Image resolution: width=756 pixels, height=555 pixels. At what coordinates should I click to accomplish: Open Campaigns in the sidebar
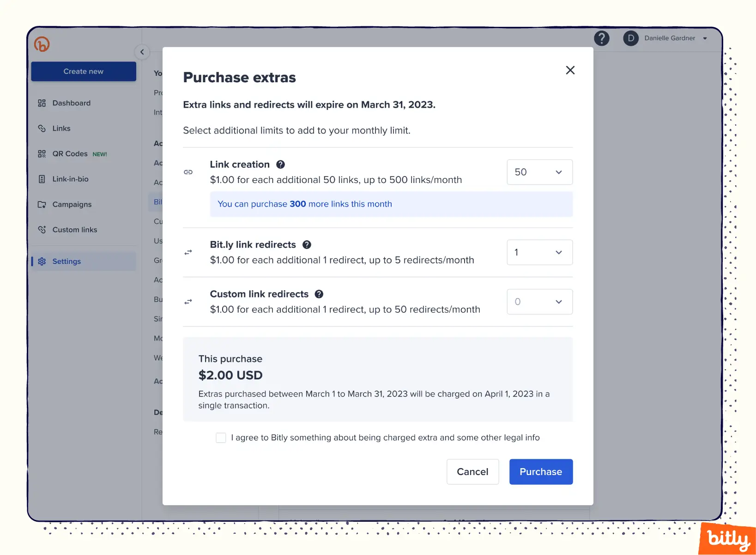pyautogui.click(x=72, y=204)
